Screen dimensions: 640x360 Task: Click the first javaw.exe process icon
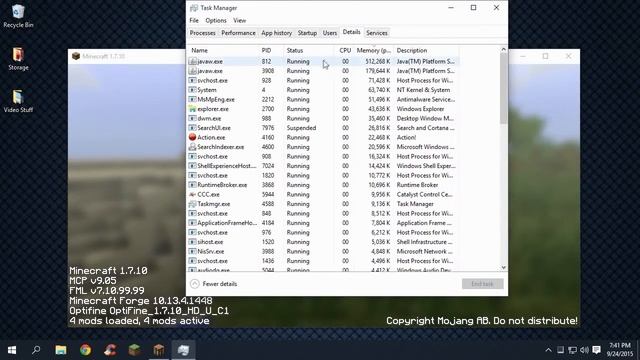pyautogui.click(x=192, y=61)
